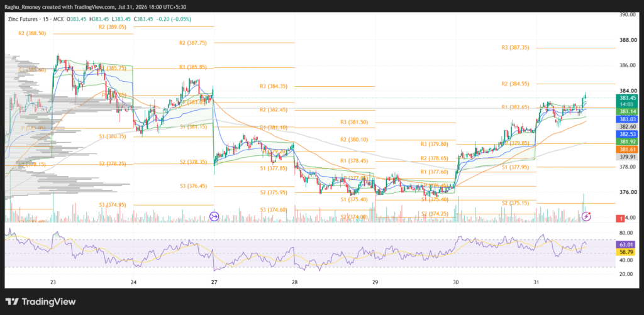Click date 31 on the time axis
The height and width of the screenshot is (315, 644).
536,282
